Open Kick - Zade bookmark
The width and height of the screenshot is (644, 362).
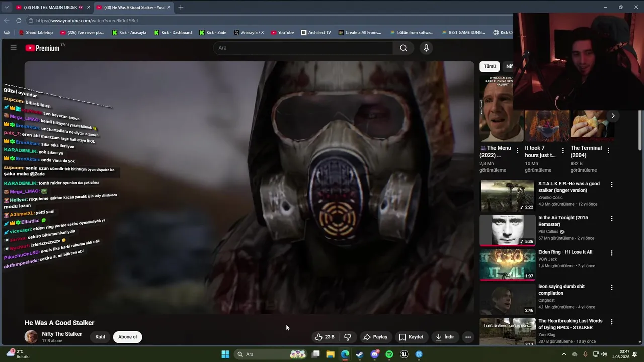tap(213, 32)
